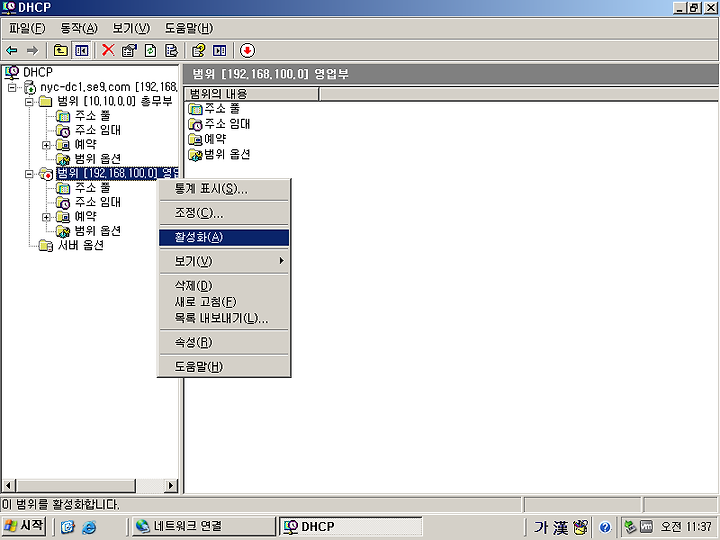Collapse the 범위 [192.168.100.0] node
The height and width of the screenshot is (540, 720).
[29, 174]
